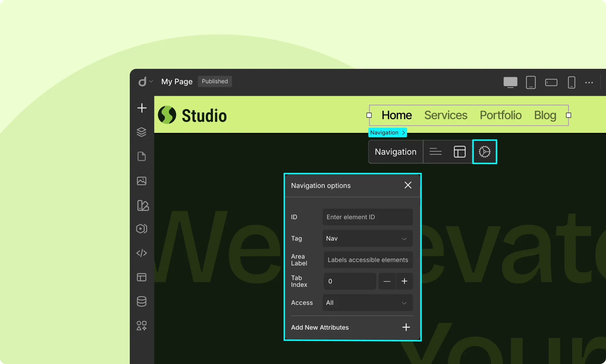Image resolution: width=606 pixels, height=364 pixels.
Task: Open the layout templates icon in sidebar
Action: [x=142, y=277]
